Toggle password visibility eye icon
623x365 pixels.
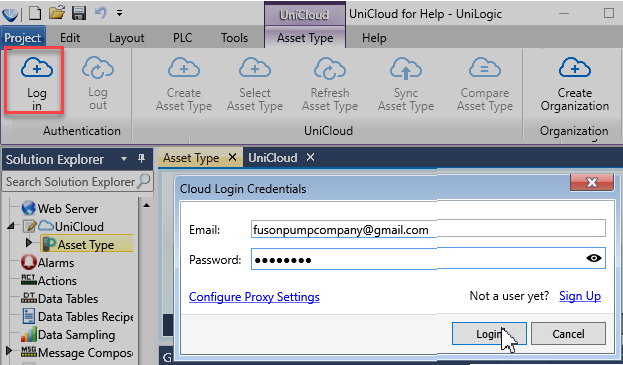(594, 258)
